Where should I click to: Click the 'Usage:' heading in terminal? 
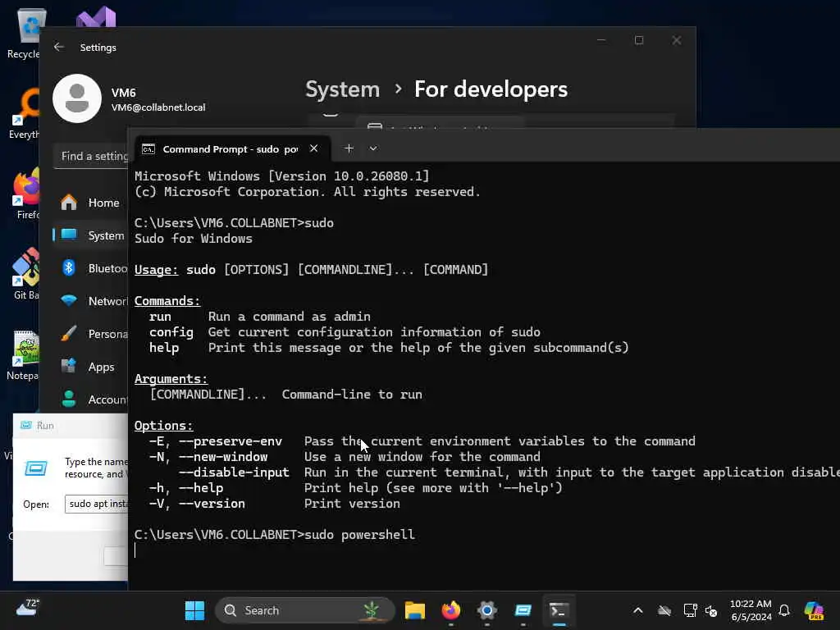point(156,269)
